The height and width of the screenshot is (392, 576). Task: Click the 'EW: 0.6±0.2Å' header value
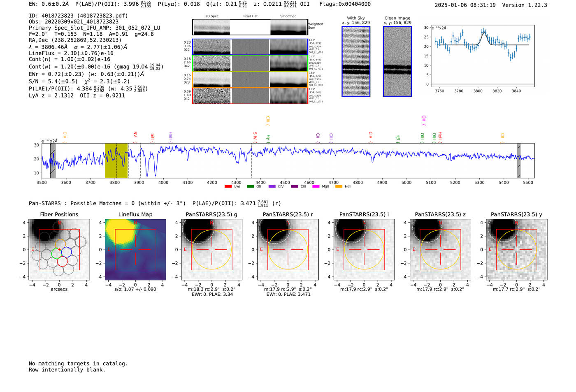(x=49, y=4)
